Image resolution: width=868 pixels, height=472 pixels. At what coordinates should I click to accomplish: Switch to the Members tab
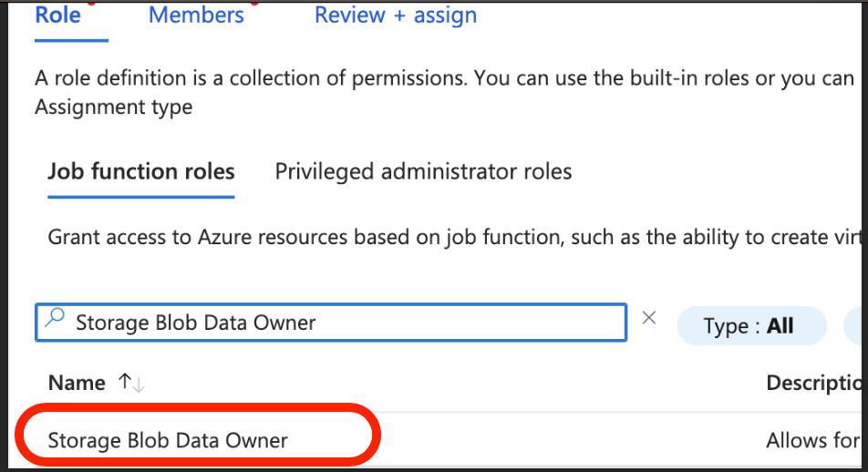coord(196,15)
